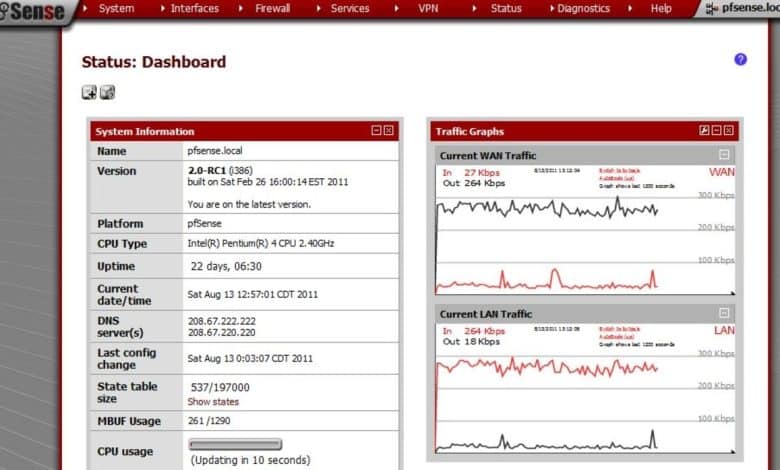The height and width of the screenshot is (470, 780).
Task: Click the Show states link
Action: click(213, 402)
